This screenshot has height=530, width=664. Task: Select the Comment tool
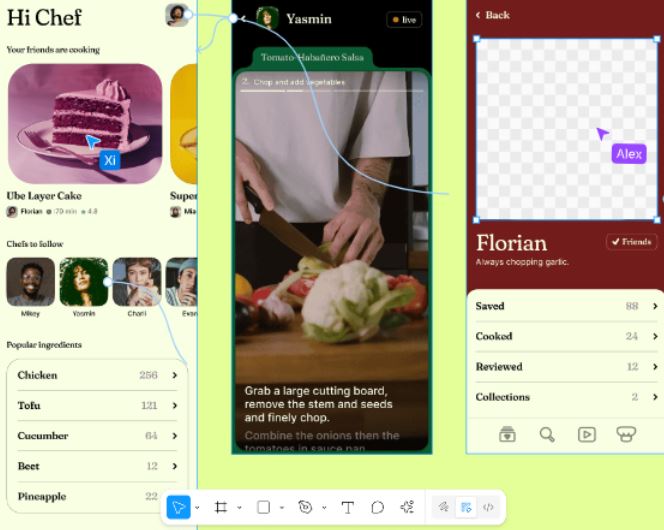(377, 507)
